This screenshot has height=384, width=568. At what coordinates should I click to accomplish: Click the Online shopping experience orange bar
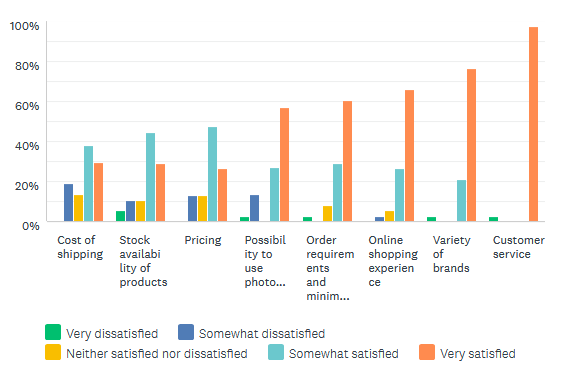409,155
